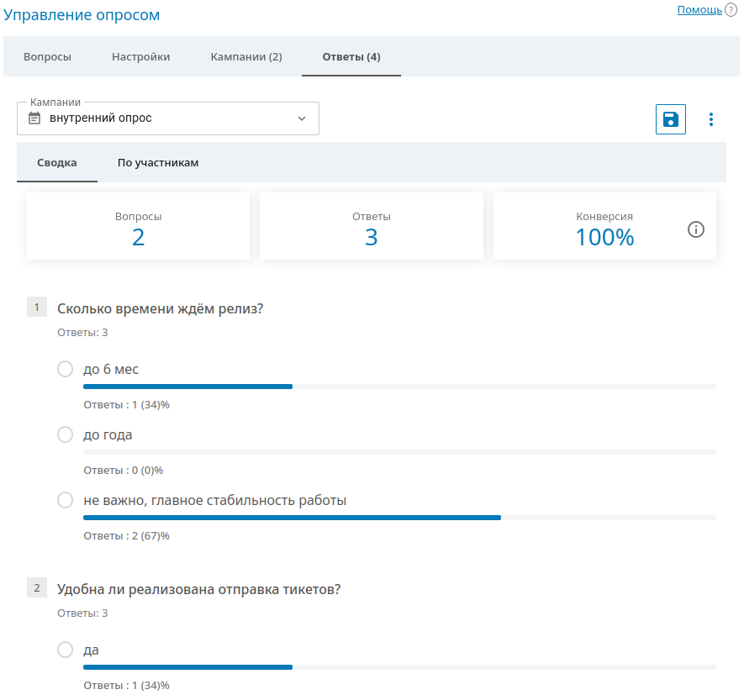This screenshot has width=744, height=700.
Task: Click the Конверсия 100% value
Action: click(x=604, y=237)
